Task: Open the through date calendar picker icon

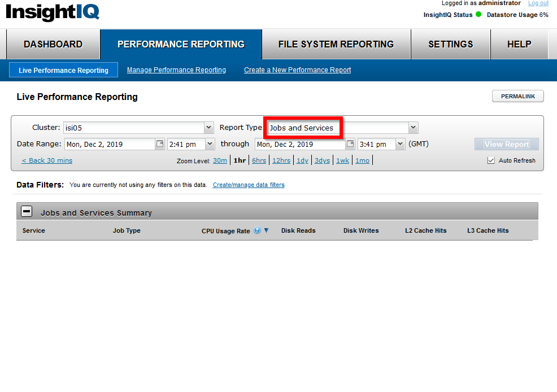Action: (x=350, y=144)
